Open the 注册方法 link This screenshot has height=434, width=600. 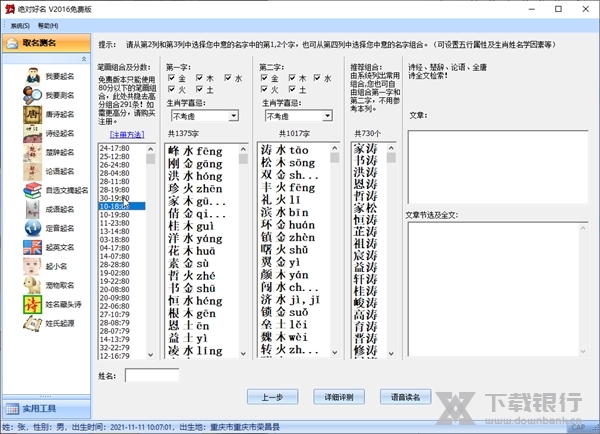127,135
